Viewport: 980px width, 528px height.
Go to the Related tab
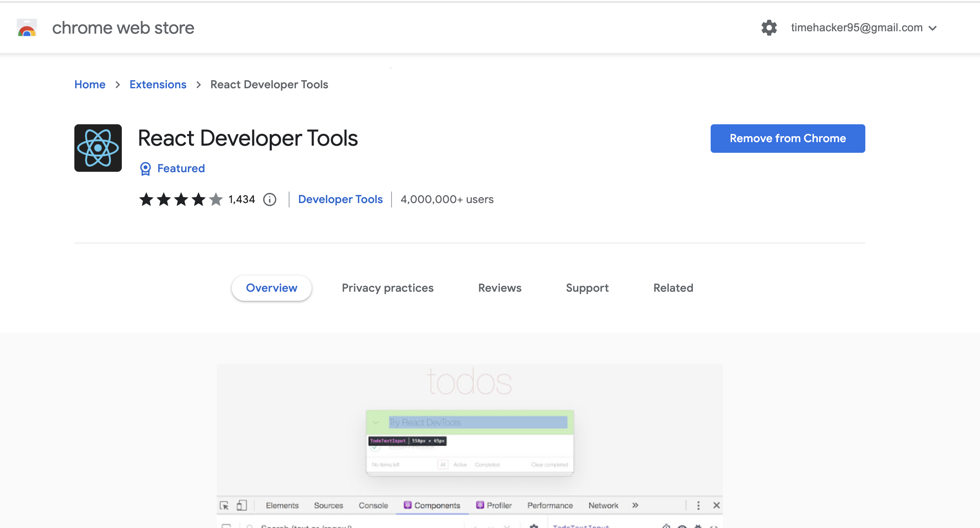[x=673, y=288]
